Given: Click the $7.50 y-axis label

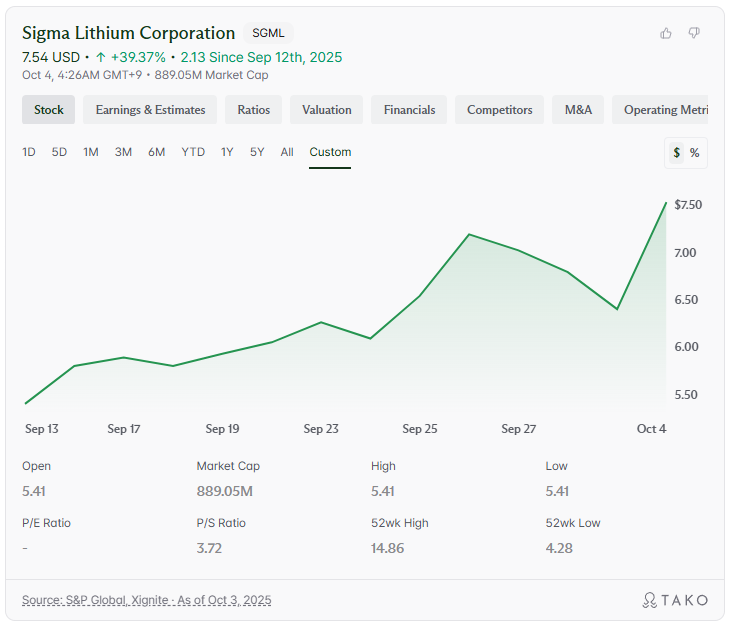Looking at the screenshot, I should pyautogui.click(x=688, y=205).
